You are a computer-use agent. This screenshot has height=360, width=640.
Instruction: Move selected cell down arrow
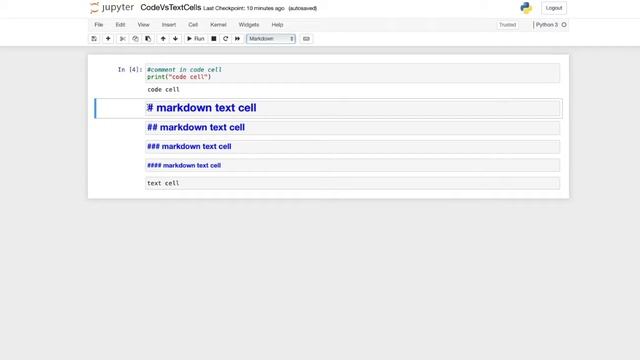click(176, 39)
